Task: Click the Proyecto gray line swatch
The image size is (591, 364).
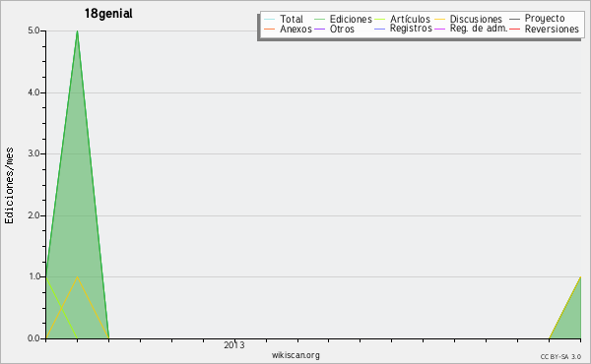Action: [x=514, y=19]
